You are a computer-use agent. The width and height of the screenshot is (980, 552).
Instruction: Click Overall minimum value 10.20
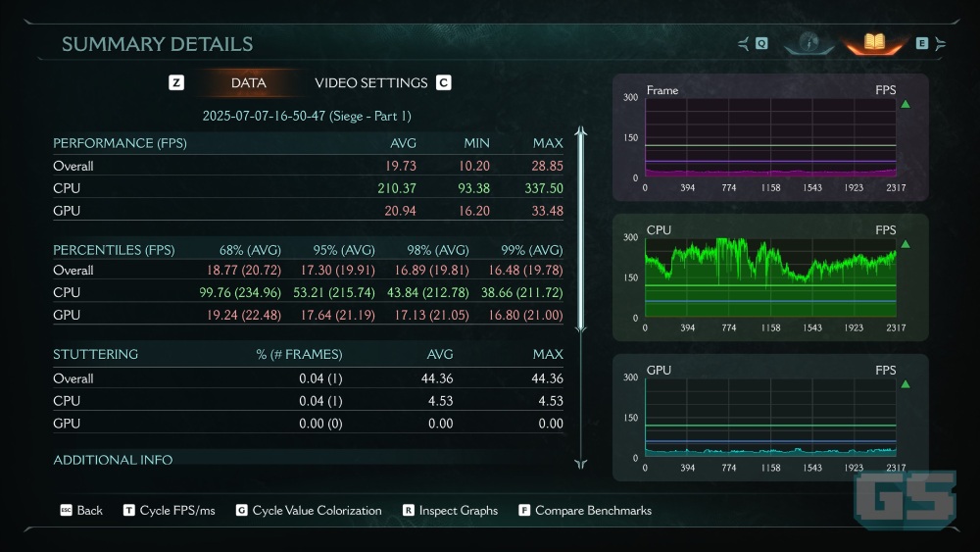tap(474, 166)
